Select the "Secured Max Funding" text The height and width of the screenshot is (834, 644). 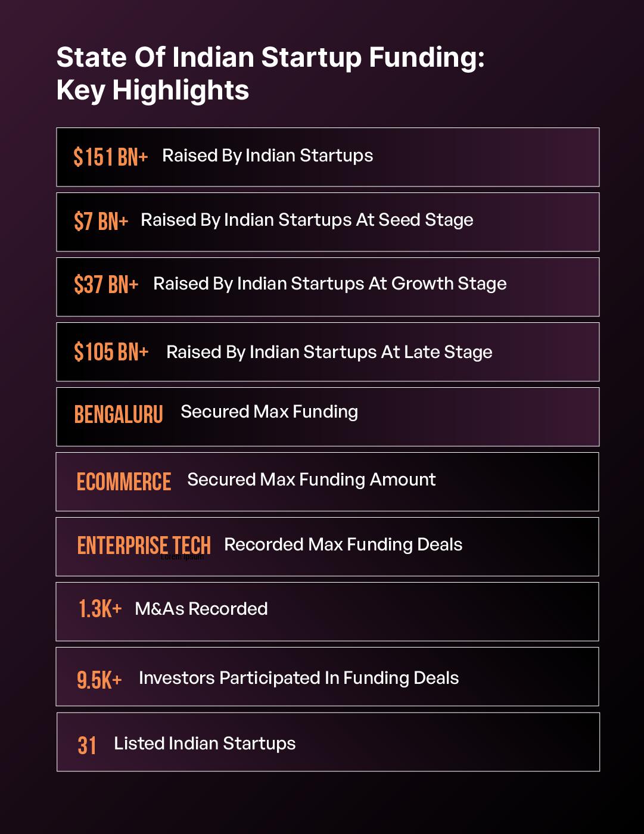[x=269, y=412]
